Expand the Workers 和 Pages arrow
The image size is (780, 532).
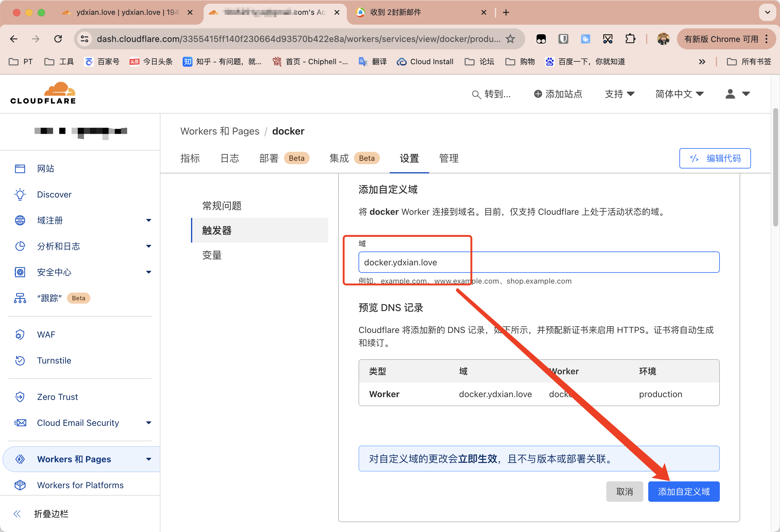[149, 459]
